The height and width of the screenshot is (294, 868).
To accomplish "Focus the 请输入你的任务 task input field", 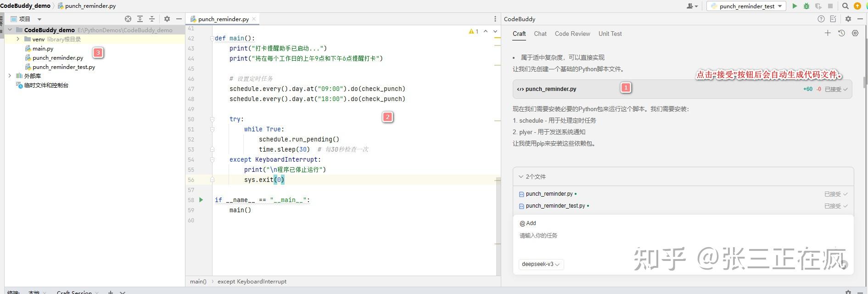I will pyautogui.click(x=683, y=236).
